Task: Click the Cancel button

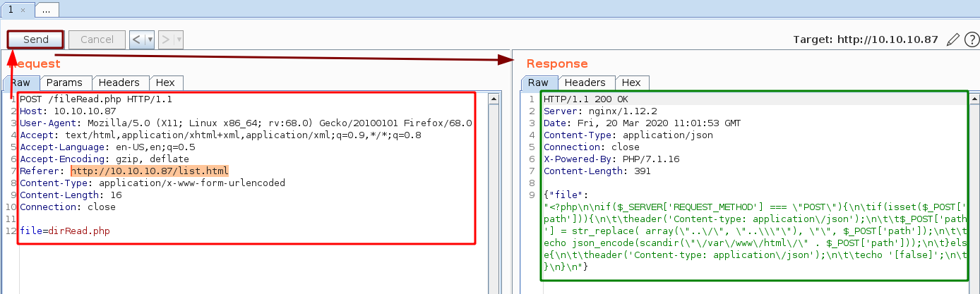Action: click(x=97, y=39)
